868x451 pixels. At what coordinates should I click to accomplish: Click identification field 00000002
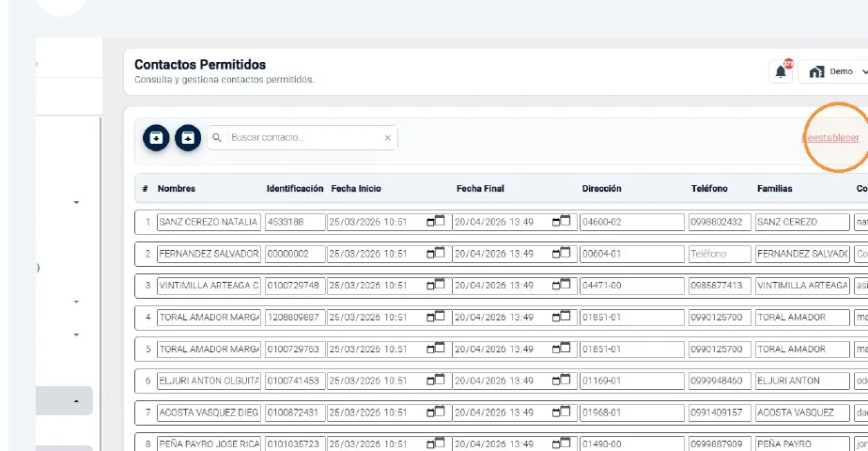(295, 254)
